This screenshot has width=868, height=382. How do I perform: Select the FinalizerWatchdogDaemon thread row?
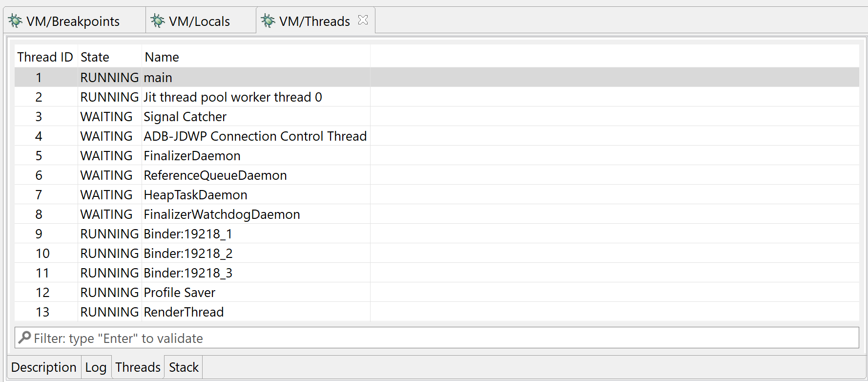click(437, 214)
